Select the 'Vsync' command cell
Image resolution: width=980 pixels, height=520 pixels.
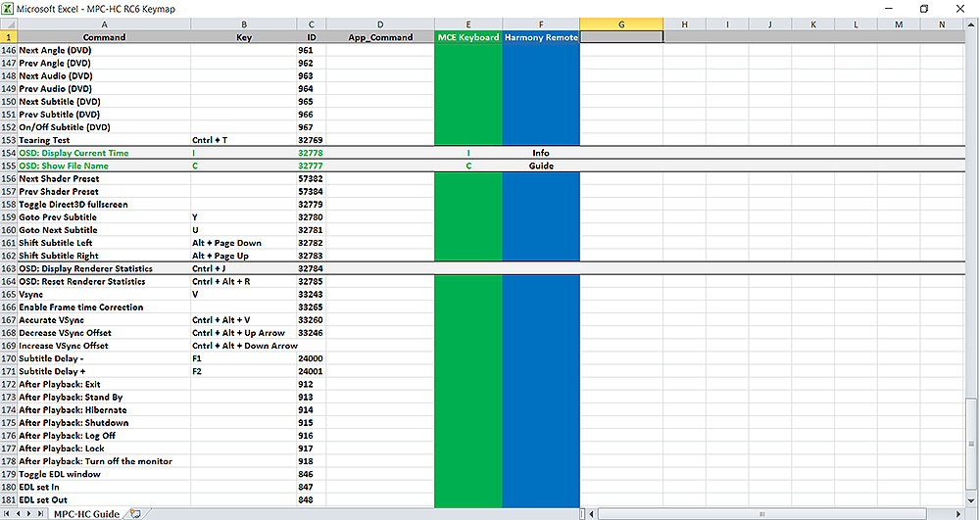tap(104, 295)
